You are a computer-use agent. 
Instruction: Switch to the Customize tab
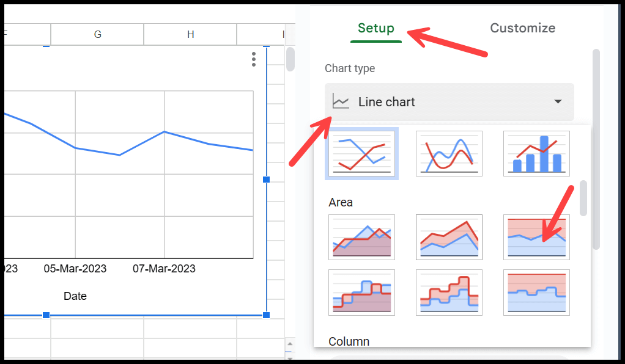pyautogui.click(x=522, y=28)
